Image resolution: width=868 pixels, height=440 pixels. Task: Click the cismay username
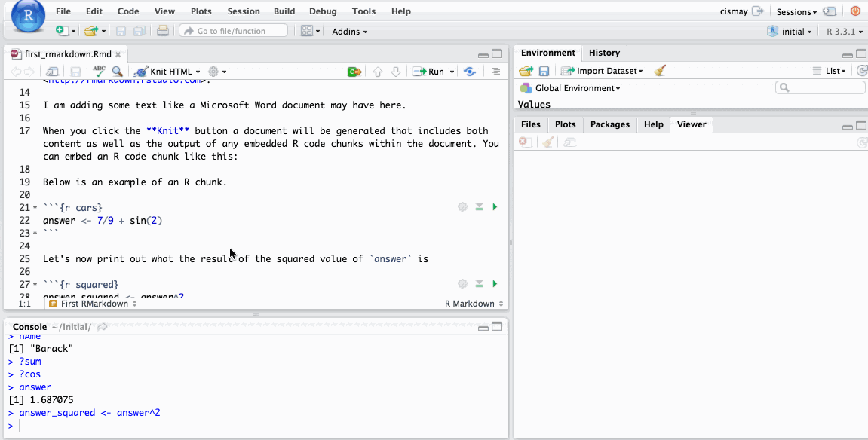734,11
